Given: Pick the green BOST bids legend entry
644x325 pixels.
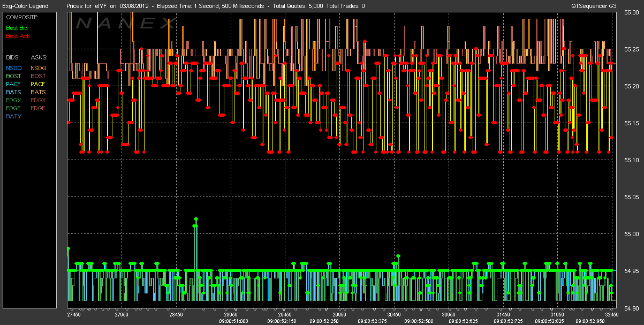Looking at the screenshot, I should coord(13,76).
